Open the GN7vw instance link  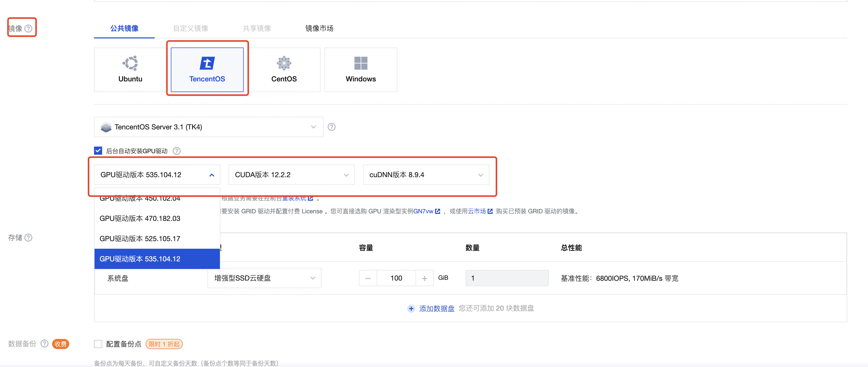coord(423,211)
